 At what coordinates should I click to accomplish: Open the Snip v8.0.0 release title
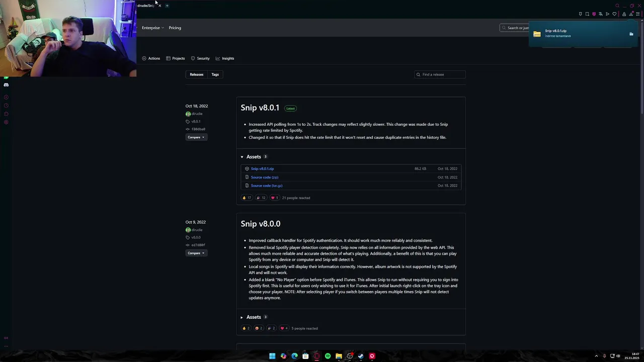(261, 224)
